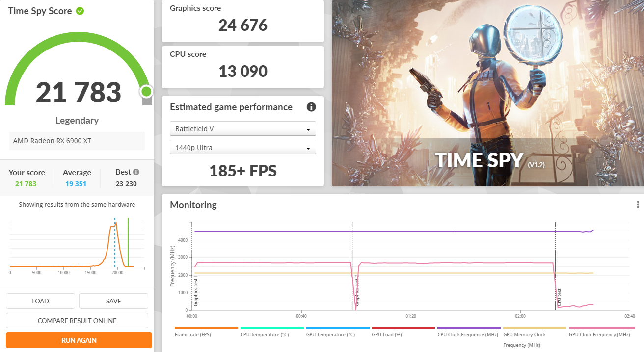Toggle GPU Temperature legend swatch
The image size is (644, 352).
(x=338, y=328)
